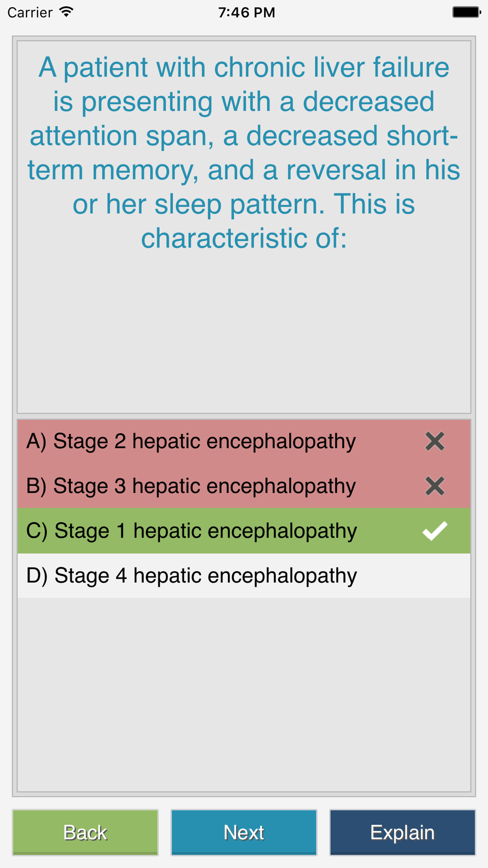
Task: Tap the Wi-Fi icon in status bar
Action: (x=66, y=12)
